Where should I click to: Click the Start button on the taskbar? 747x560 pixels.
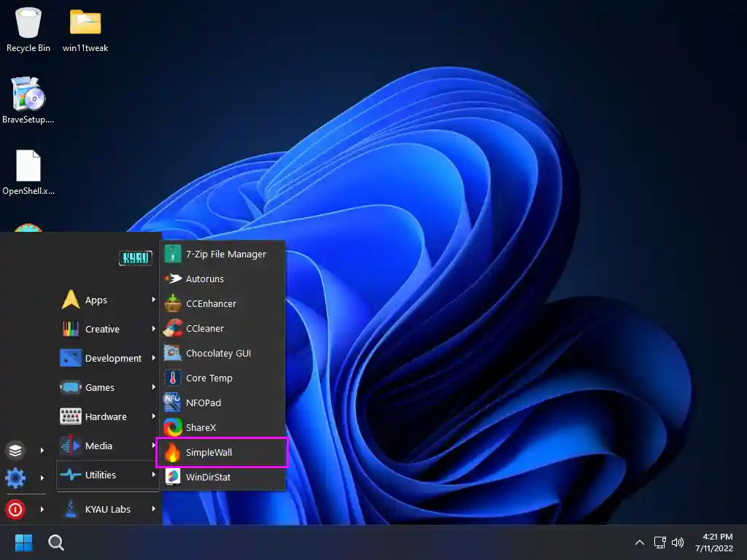point(23,542)
